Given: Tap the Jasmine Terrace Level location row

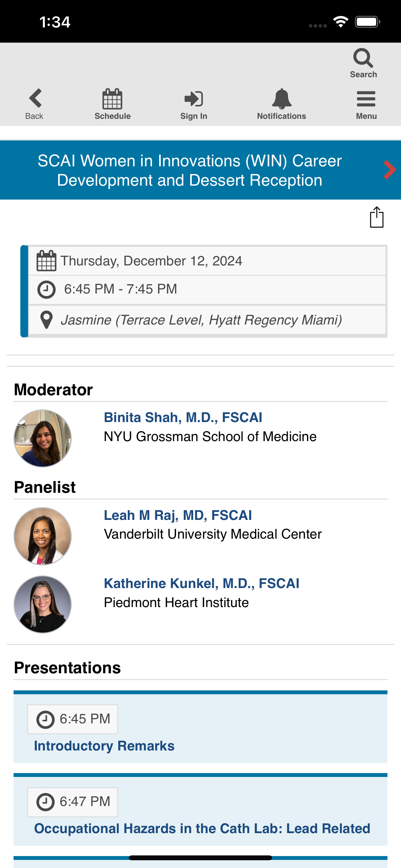Looking at the screenshot, I should (201, 320).
